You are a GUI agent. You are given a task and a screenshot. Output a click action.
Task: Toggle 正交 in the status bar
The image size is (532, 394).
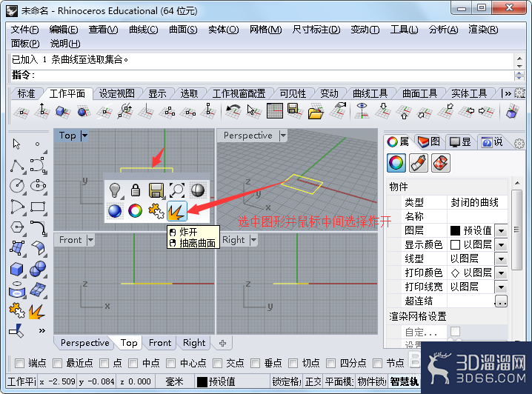click(x=313, y=382)
